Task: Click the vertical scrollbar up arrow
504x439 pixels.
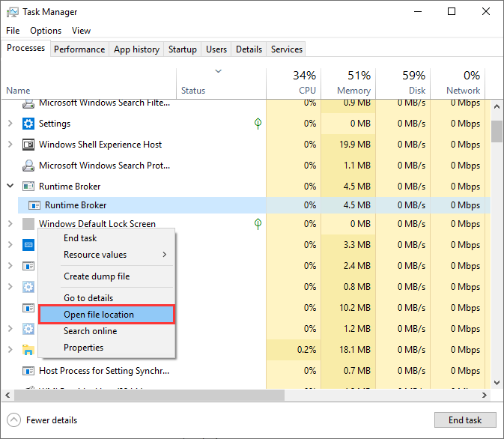Action: (497, 106)
